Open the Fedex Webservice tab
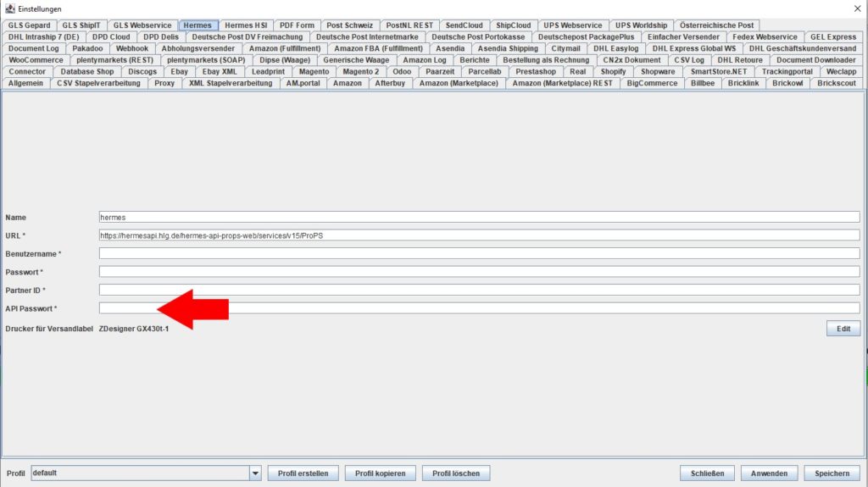868x487 pixels. (x=765, y=37)
